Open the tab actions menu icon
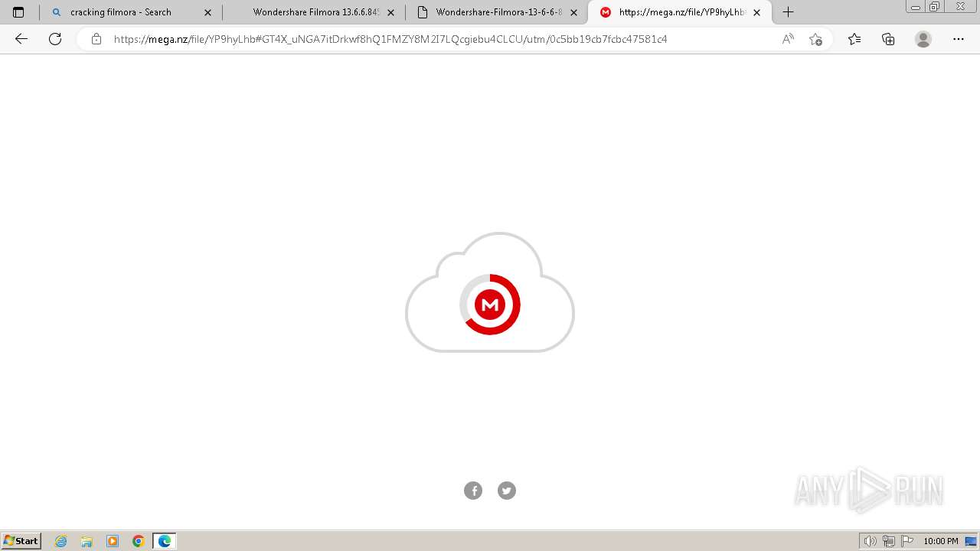Screen dimensions: 980x551 pos(18,12)
